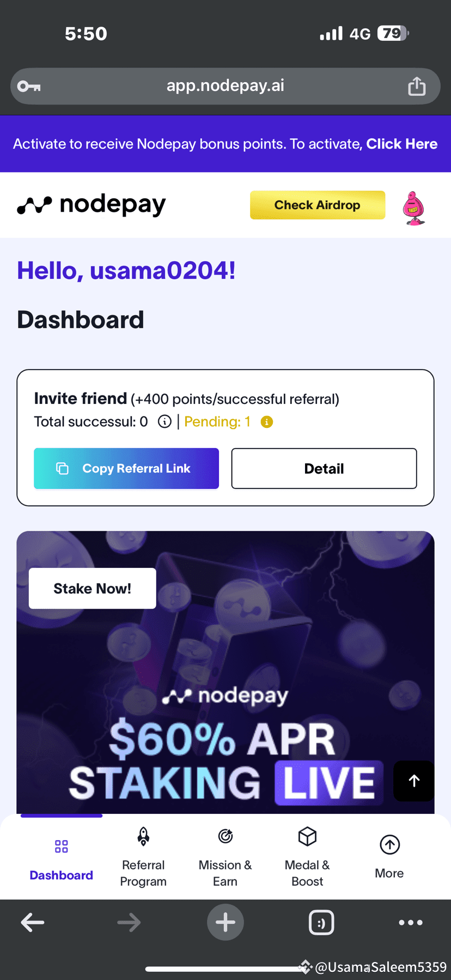Open the Medal & Boost box icon
451x980 pixels.
click(x=307, y=837)
